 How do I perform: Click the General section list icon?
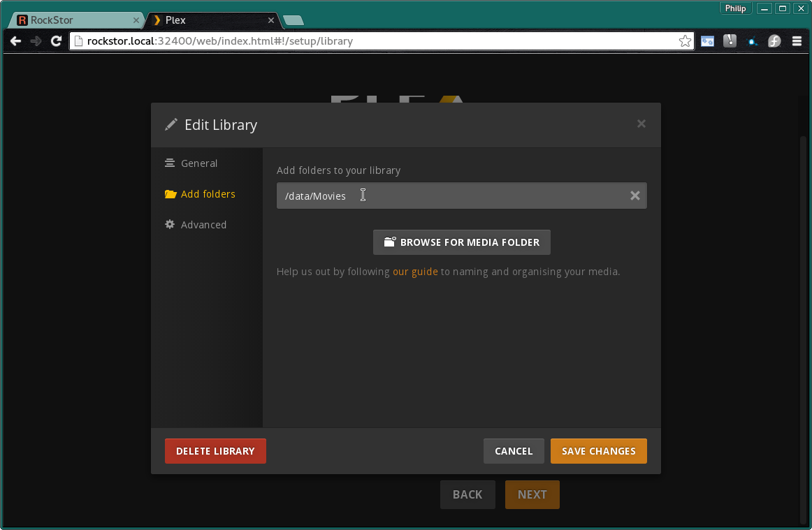tap(169, 163)
